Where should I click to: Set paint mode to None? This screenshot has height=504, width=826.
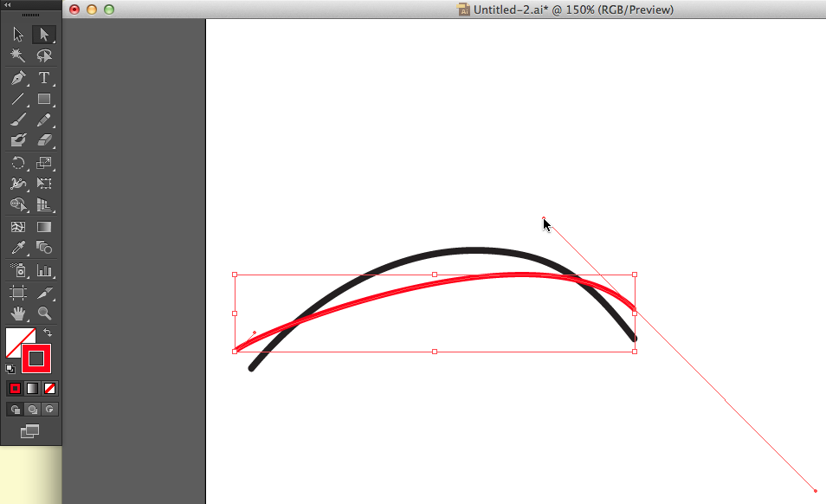point(49,388)
